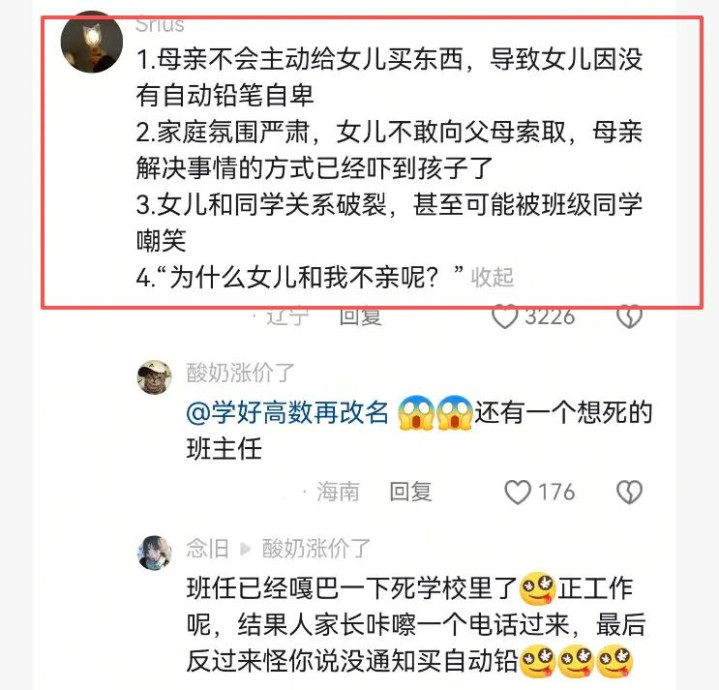This screenshot has width=719, height=690.
Task: Open the top commenter's username Srius
Action: 160,25
